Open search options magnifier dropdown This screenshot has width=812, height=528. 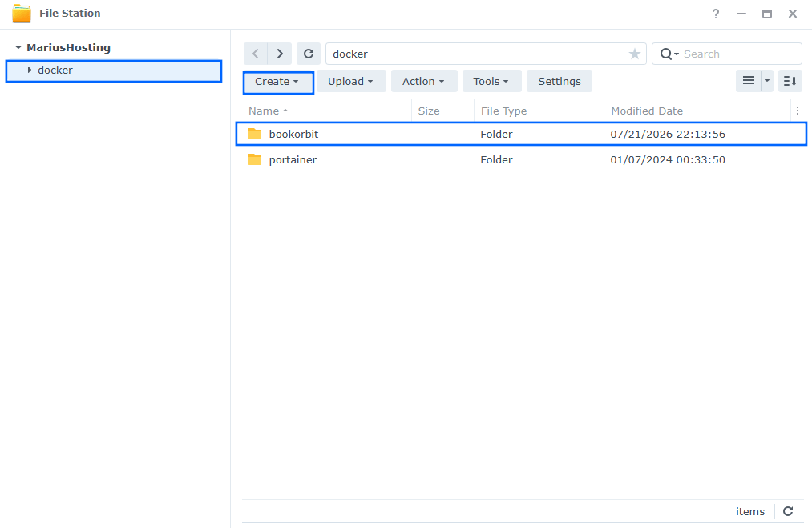click(669, 54)
